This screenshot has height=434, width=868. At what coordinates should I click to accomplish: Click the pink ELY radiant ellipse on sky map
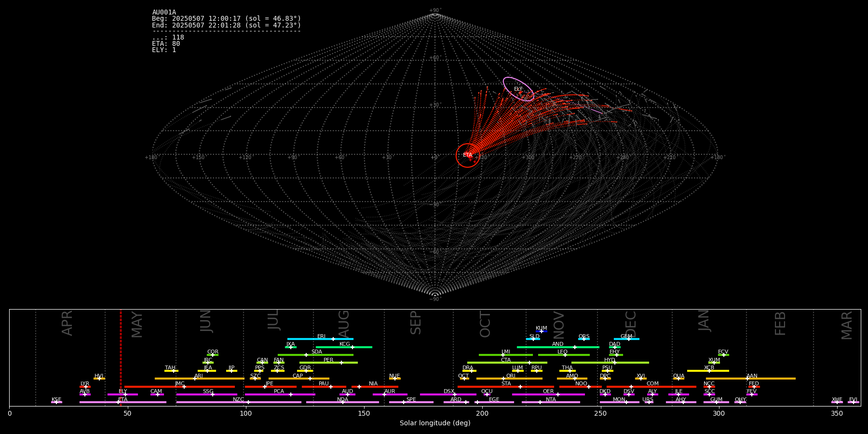[x=518, y=89]
